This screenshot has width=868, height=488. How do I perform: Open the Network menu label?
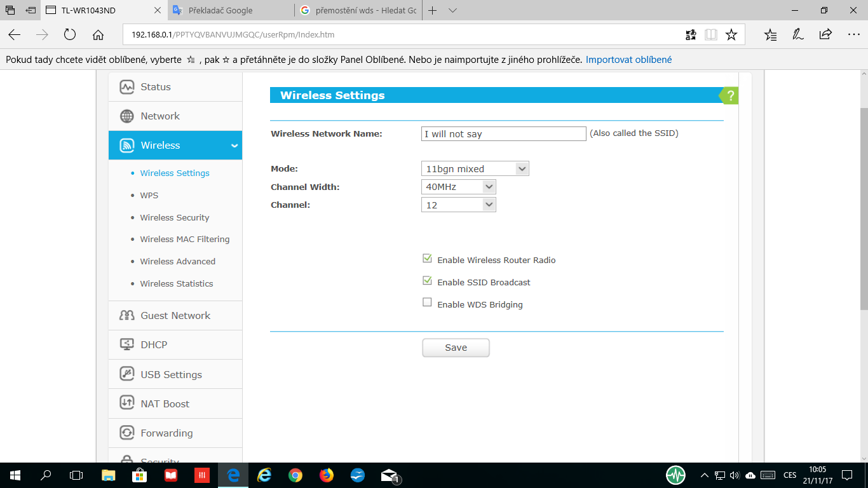click(160, 116)
